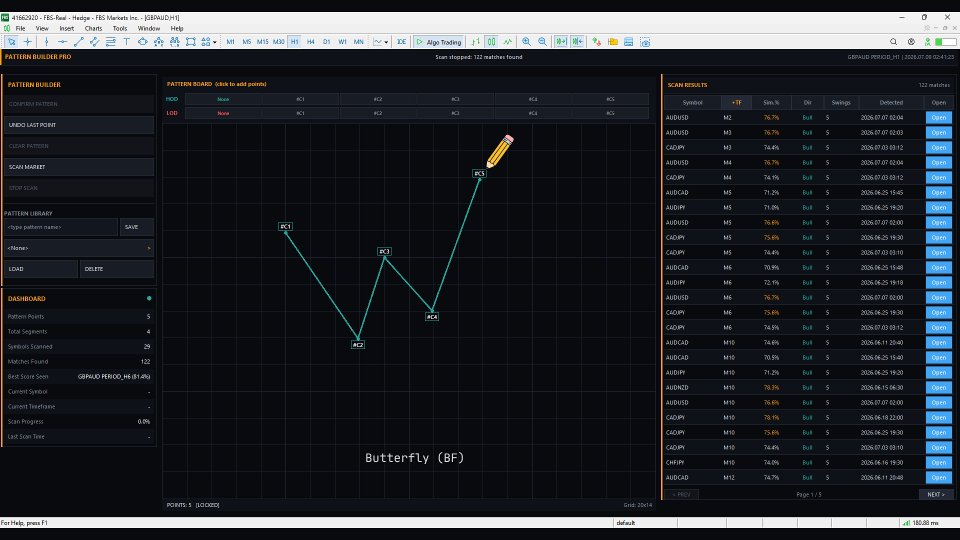Switch chart to M5 timeframe

pos(246,42)
